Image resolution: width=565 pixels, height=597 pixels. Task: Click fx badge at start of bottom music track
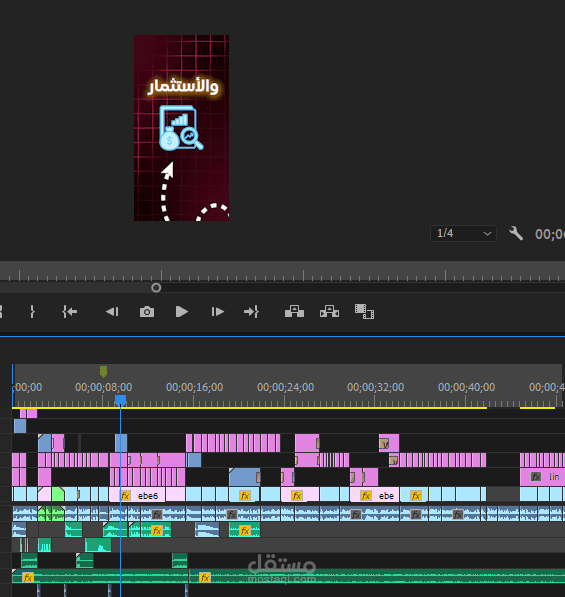(28, 578)
